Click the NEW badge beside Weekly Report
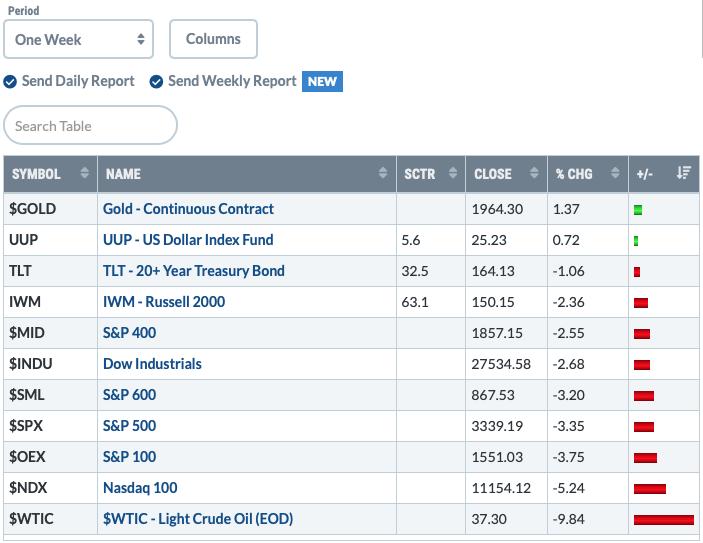 (x=322, y=82)
